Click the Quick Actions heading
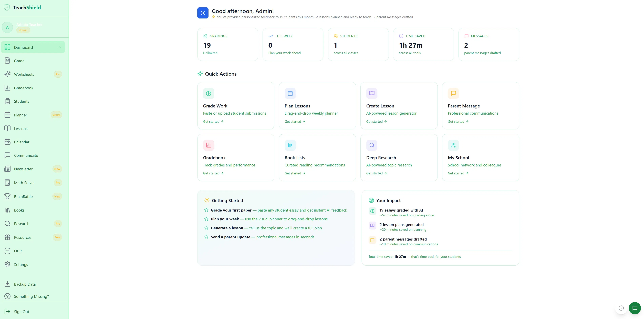The height and width of the screenshot is (319, 644). coord(221,74)
